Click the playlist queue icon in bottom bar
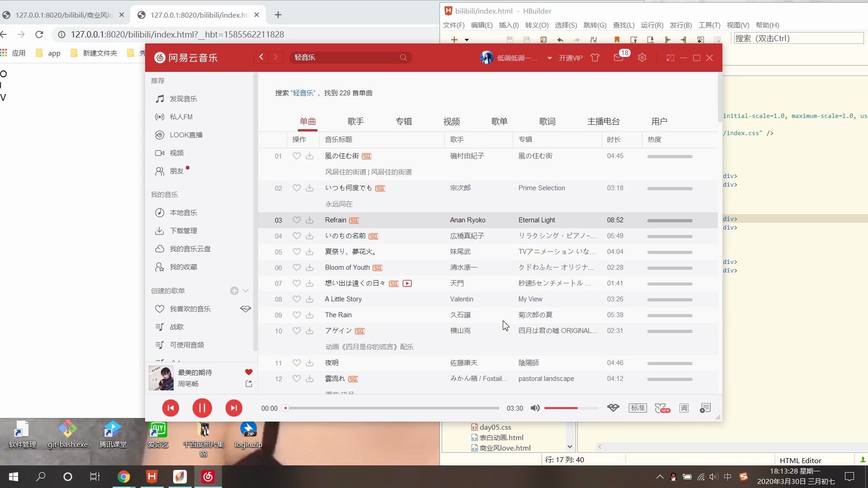The width and height of the screenshot is (868, 488). point(705,408)
